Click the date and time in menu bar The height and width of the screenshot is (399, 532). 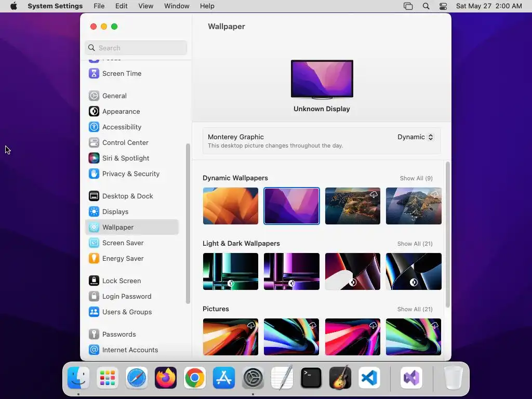tap(489, 6)
